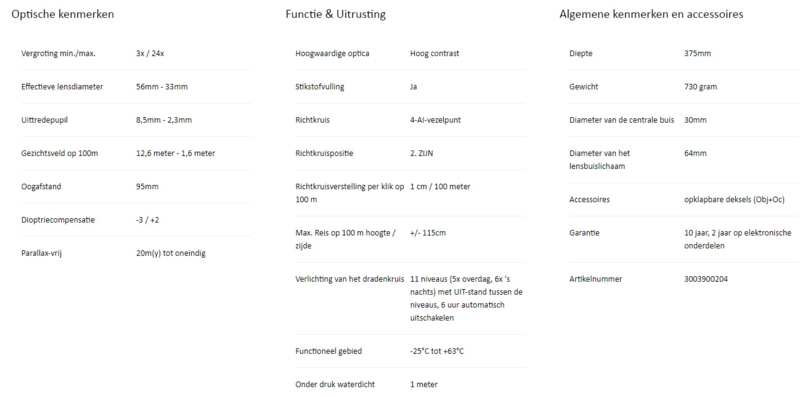Select the Verlichting van het dradenkruis label
800x397 pixels.
click(349, 279)
